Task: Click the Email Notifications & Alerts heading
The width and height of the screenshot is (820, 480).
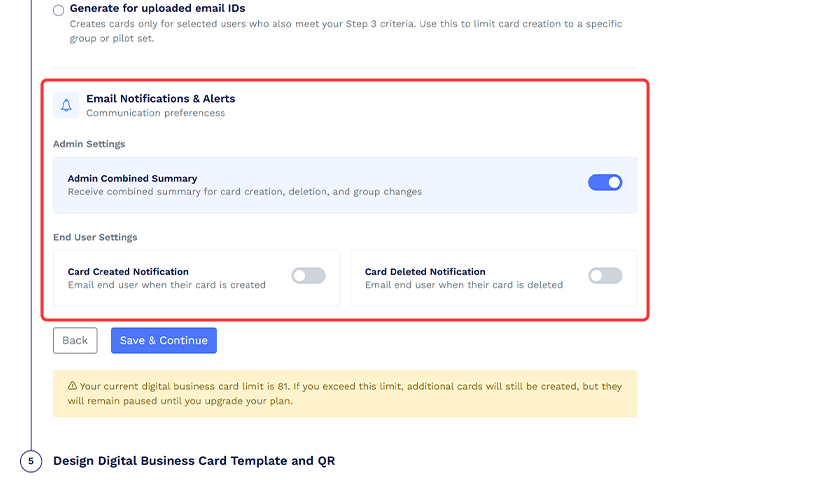Action: point(160,98)
